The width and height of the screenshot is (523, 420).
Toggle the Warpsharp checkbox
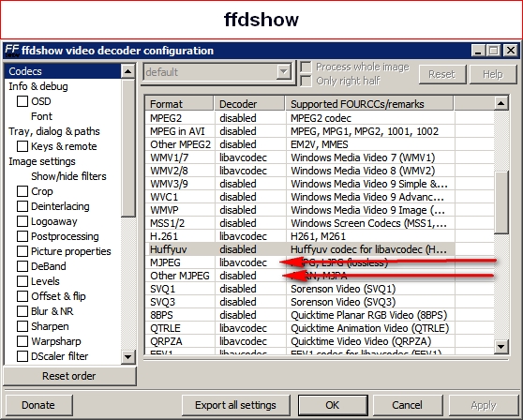click(22, 341)
